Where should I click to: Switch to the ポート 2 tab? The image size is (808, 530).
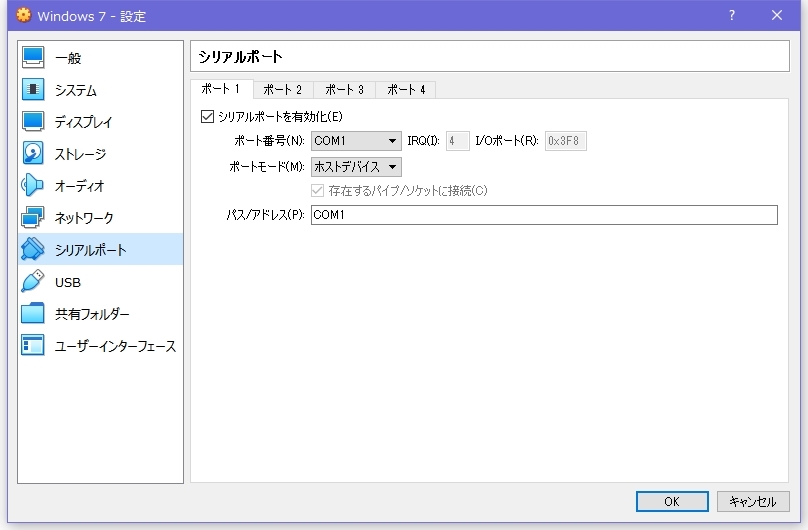283,90
